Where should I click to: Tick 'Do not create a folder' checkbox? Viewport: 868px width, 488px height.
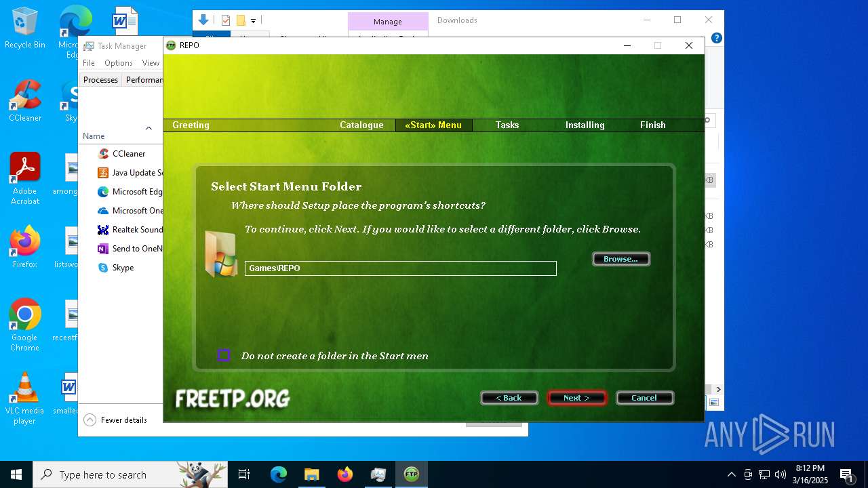[224, 355]
